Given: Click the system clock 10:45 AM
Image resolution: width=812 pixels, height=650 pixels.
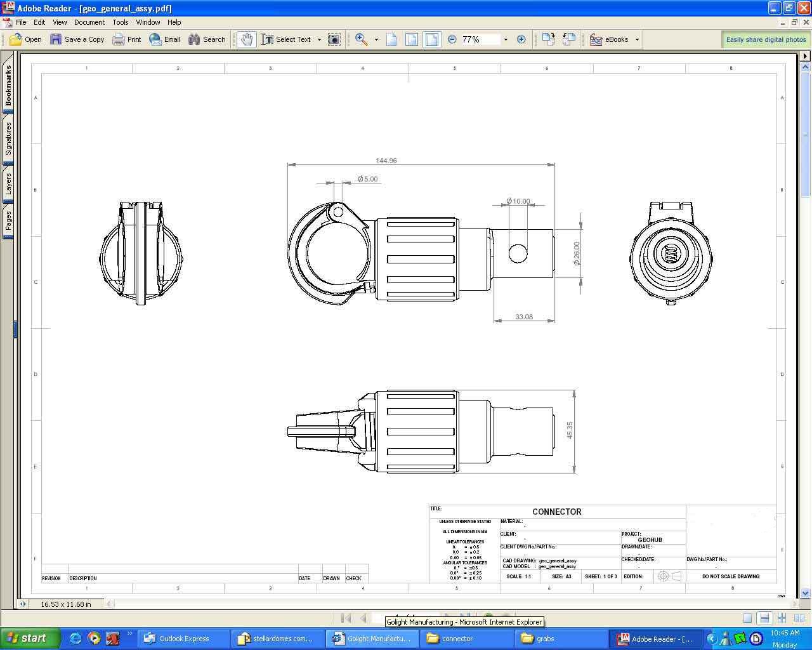Looking at the screenshot, I should (x=785, y=633).
